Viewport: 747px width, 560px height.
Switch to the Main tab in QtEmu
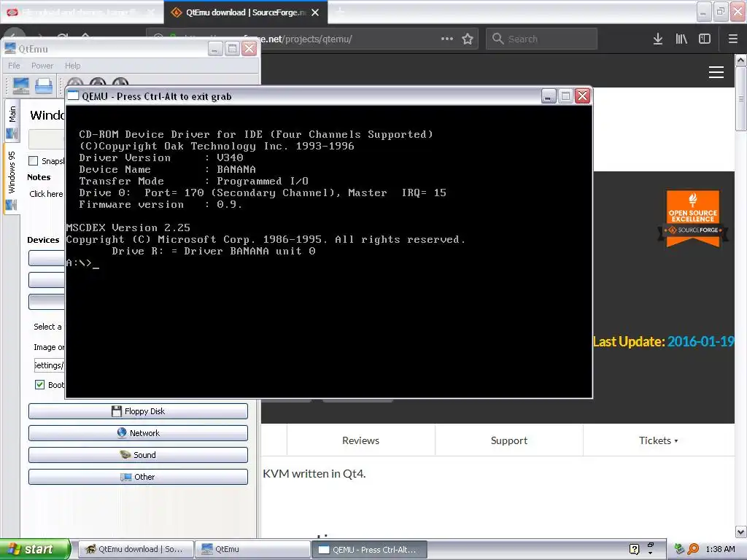(x=12, y=120)
